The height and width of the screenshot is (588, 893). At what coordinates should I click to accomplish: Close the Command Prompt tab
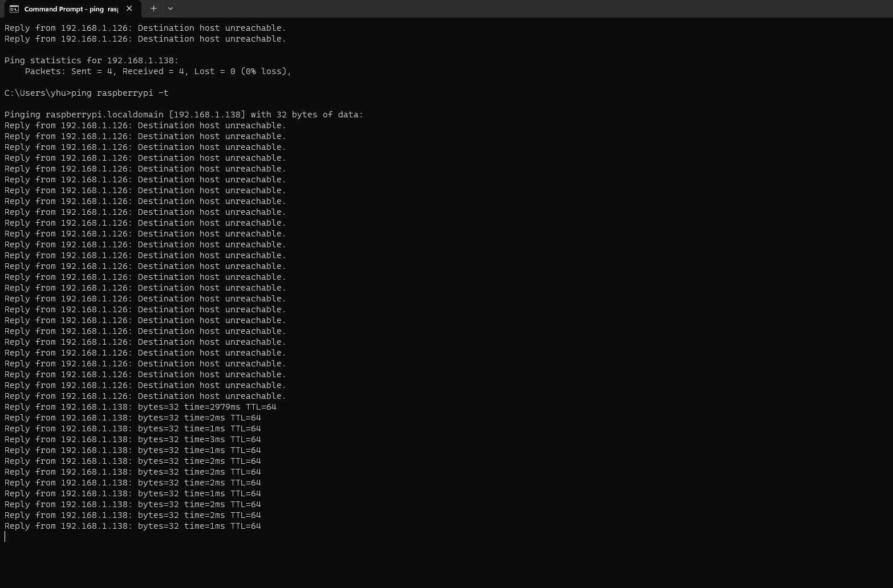point(129,9)
